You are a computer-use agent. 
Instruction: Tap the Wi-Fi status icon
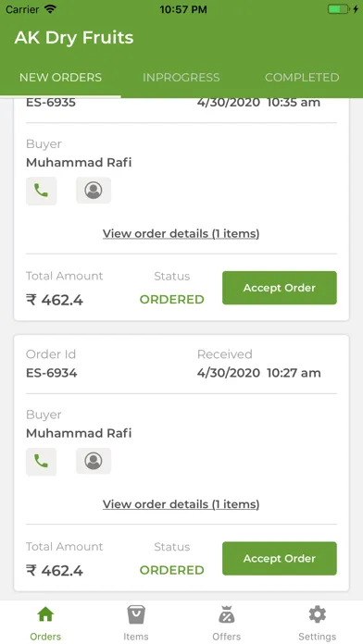point(51,9)
